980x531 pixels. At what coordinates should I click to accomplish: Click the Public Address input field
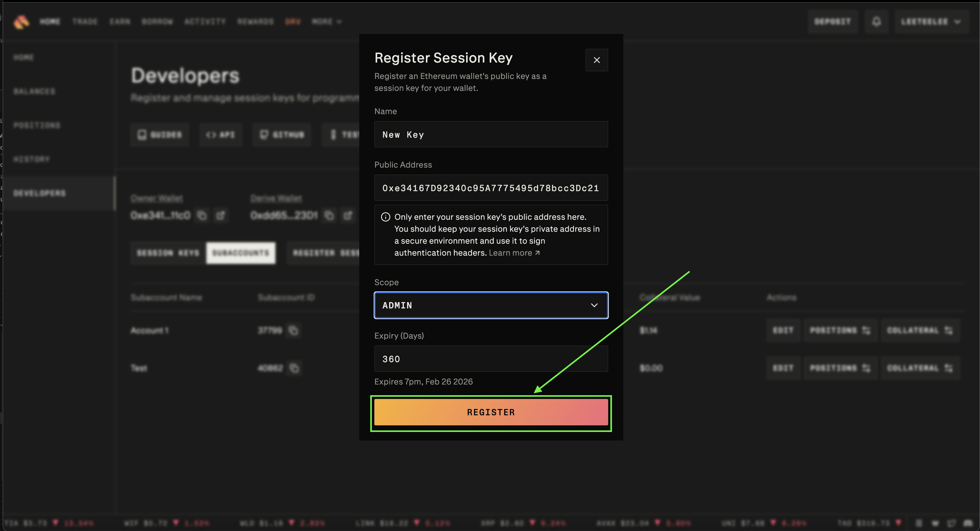tap(491, 188)
